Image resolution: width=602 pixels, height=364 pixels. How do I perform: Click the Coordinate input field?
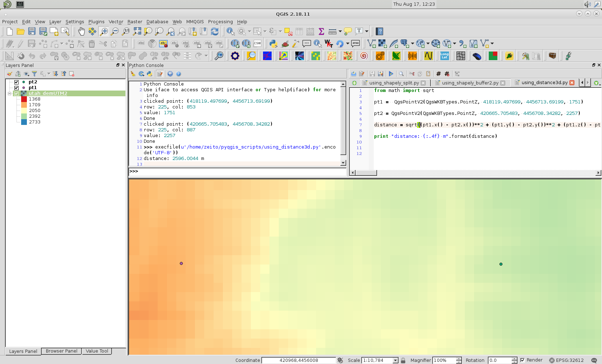click(x=298, y=360)
